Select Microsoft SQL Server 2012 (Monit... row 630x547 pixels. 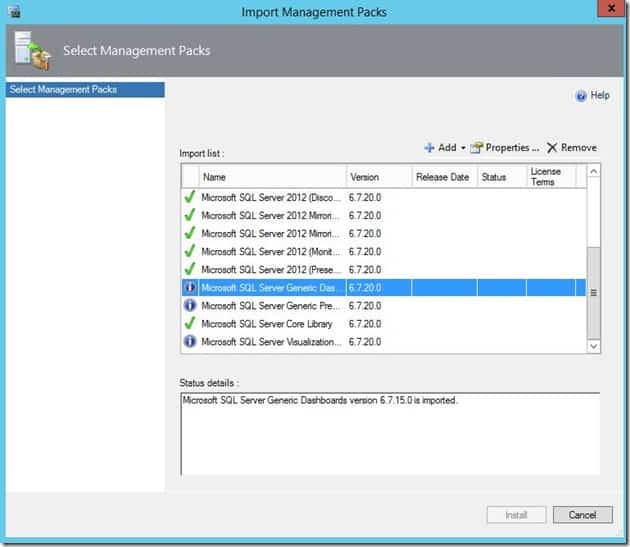pyautogui.click(x=384, y=252)
